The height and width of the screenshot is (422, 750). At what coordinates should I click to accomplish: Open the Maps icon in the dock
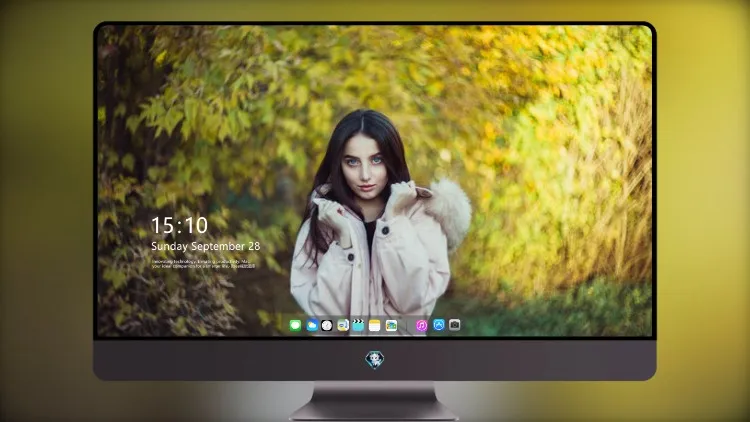click(x=343, y=325)
